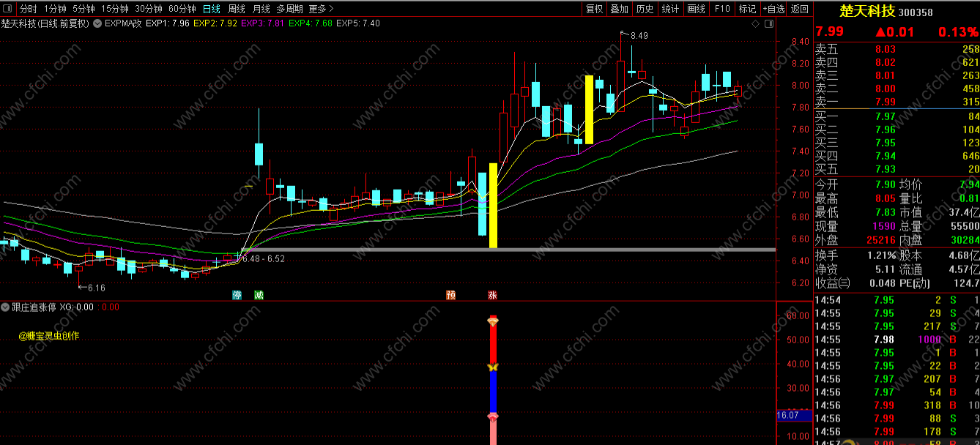Add stock via +自选 button
980x445 pixels.
(773, 9)
